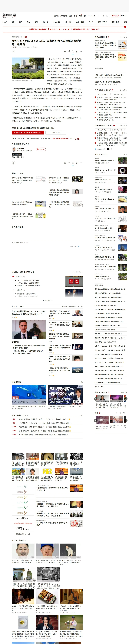Click the Supreme Court building photo

pos(28,68)
